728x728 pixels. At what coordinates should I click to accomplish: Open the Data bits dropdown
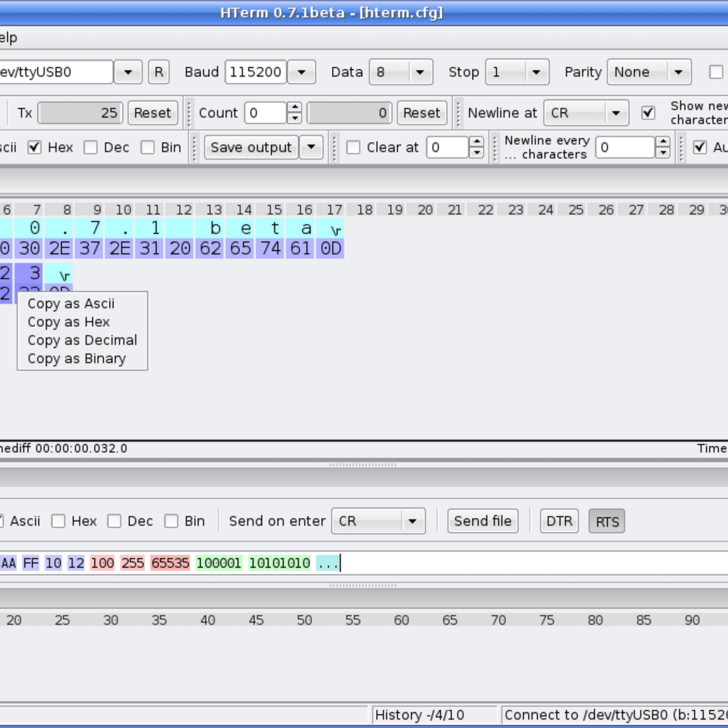[401, 72]
